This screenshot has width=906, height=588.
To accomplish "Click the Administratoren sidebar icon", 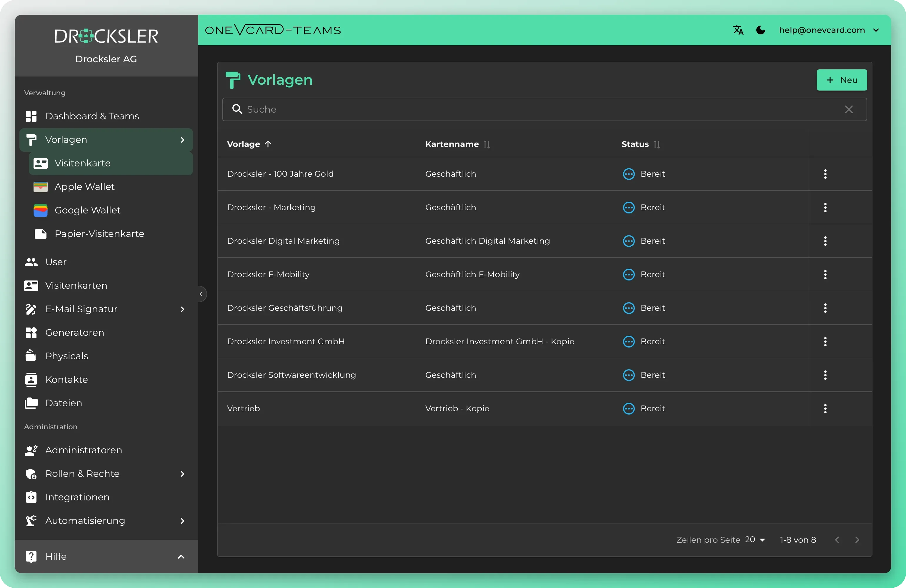I will tap(31, 450).
